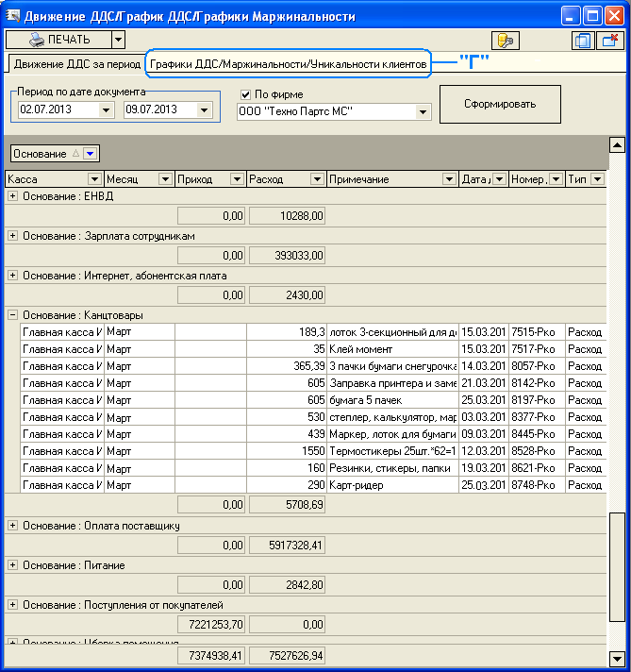The width and height of the screenshot is (631, 672).
Task: Expand the Зарплата сотрудникам group
Action: click(x=13, y=236)
